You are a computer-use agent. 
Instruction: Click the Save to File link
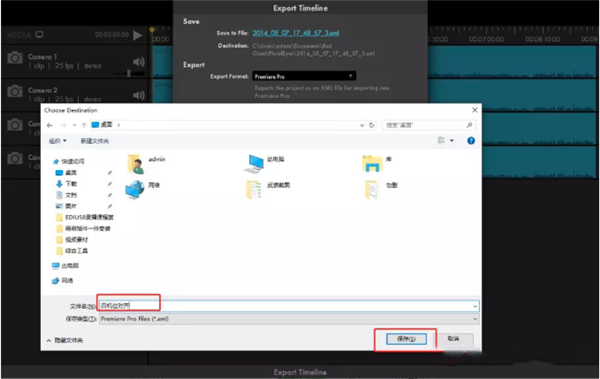(295, 33)
